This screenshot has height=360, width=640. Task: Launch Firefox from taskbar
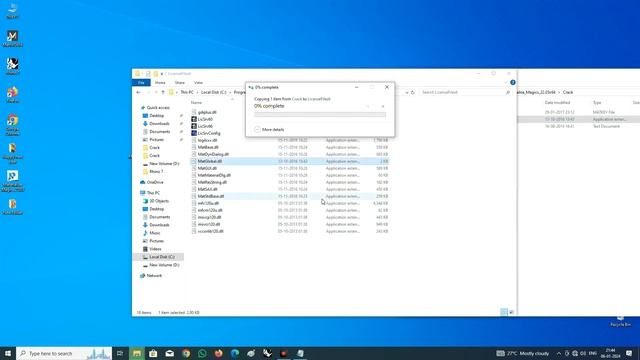[x=218, y=353]
